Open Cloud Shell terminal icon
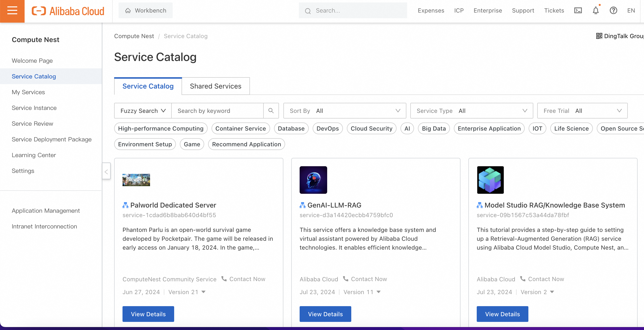 pos(578,11)
